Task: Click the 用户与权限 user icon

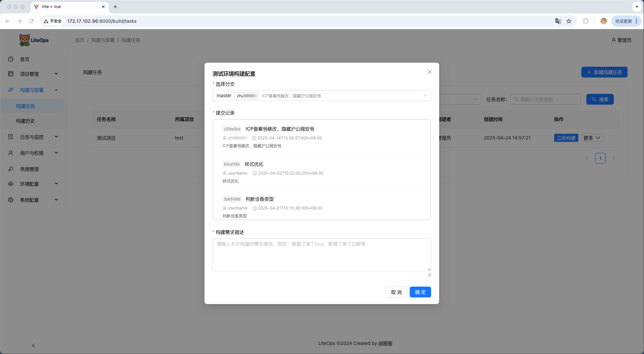Action: pos(11,153)
